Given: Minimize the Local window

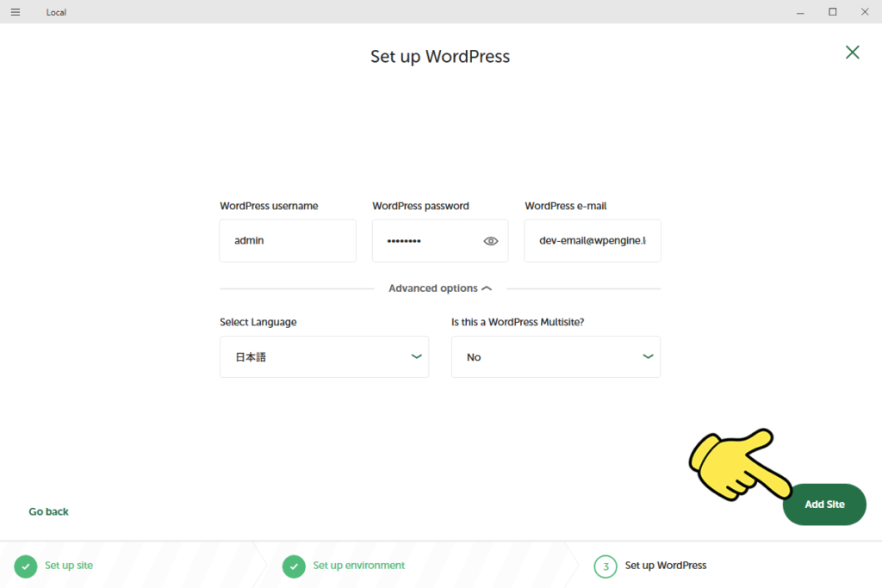Looking at the screenshot, I should (x=800, y=12).
